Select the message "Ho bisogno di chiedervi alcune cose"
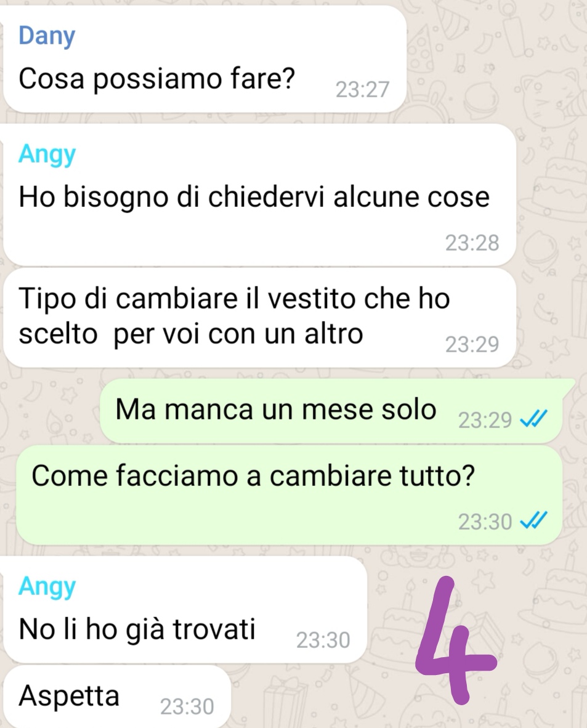 coord(259,195)
